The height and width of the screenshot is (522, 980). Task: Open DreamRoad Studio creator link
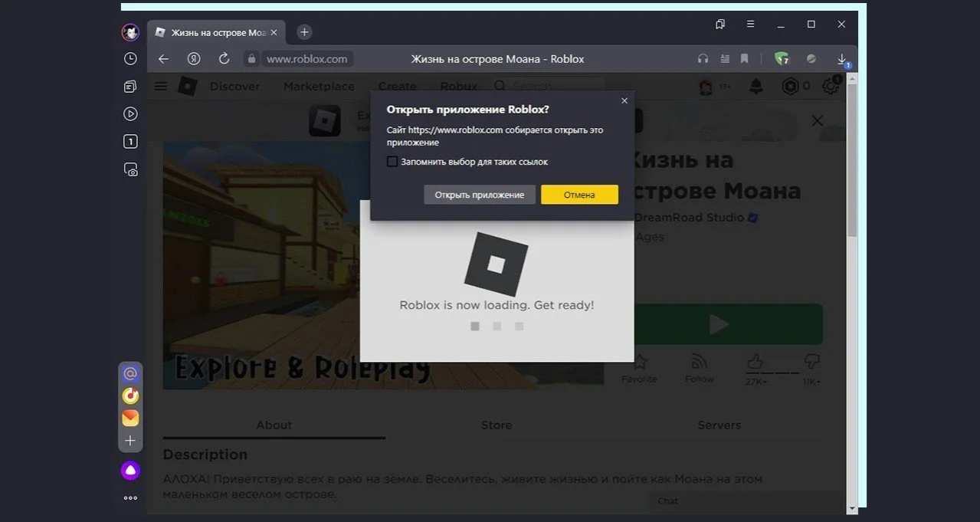pyautogui.click(x=690, y=218)
